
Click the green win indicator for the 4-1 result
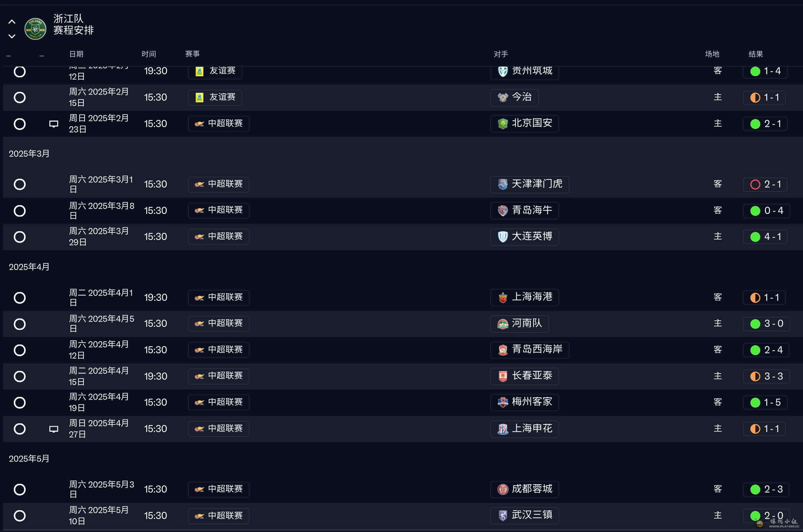[x=755, y=237]
